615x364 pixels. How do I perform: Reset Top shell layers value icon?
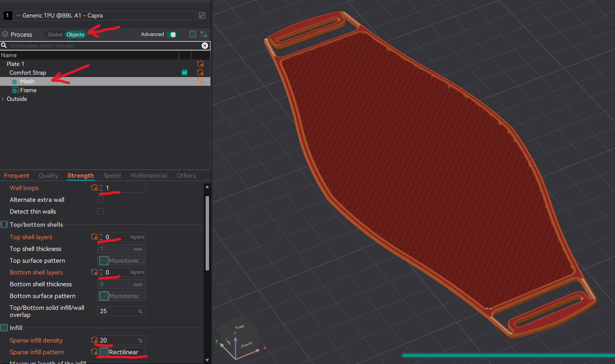tap(94, 237)
